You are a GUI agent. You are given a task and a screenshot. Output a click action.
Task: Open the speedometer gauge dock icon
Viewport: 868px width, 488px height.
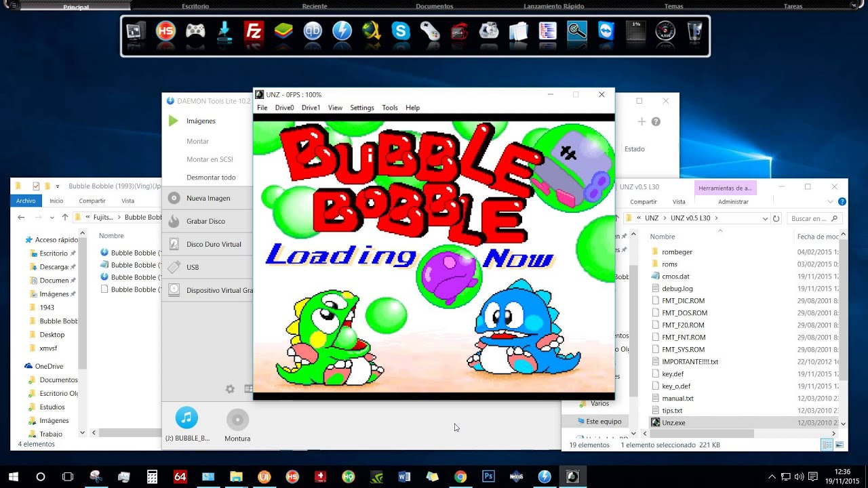point(665,31)
